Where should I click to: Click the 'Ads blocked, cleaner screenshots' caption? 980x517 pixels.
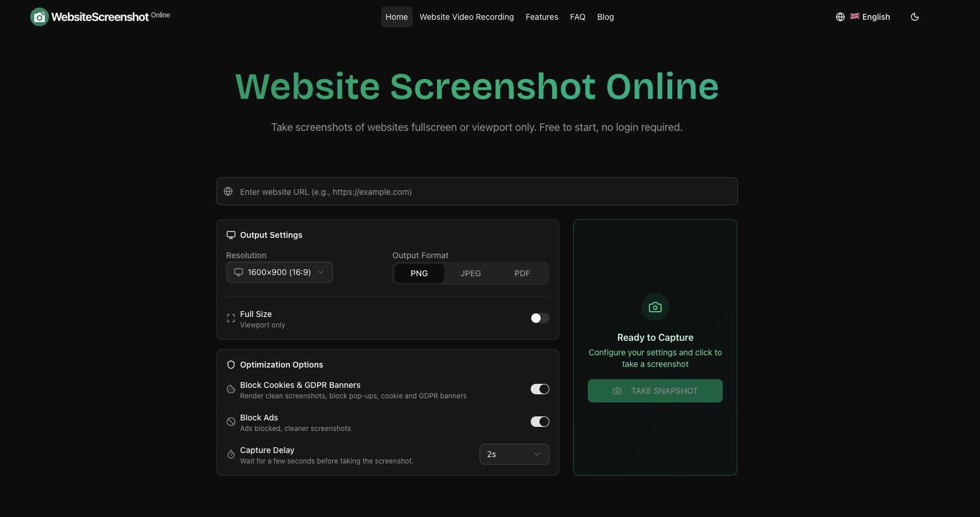296,429
